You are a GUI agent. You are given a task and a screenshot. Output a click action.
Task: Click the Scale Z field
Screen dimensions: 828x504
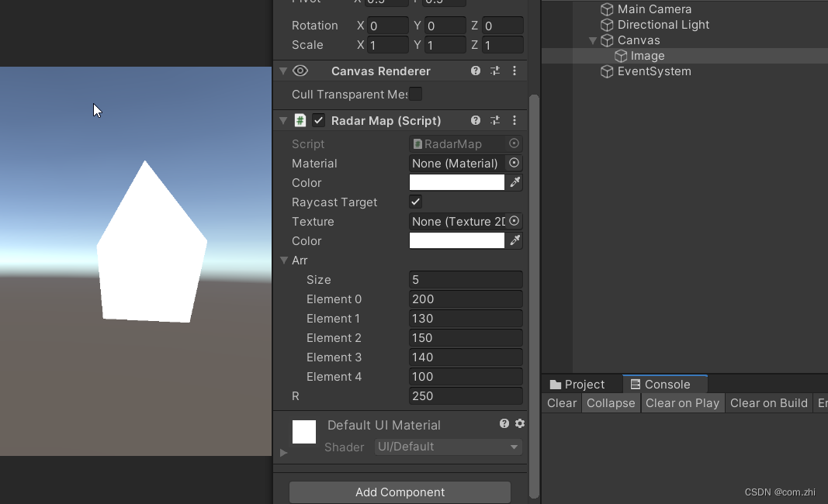[503, 45]
